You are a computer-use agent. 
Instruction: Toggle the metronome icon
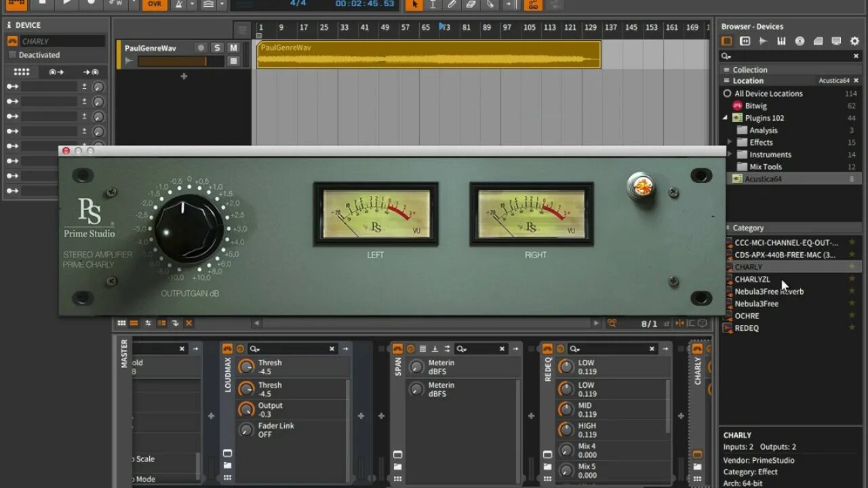pos(178,4)
